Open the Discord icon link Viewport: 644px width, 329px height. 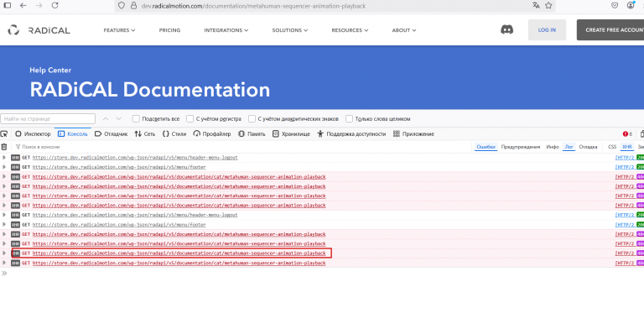click(x=506, y=29)
